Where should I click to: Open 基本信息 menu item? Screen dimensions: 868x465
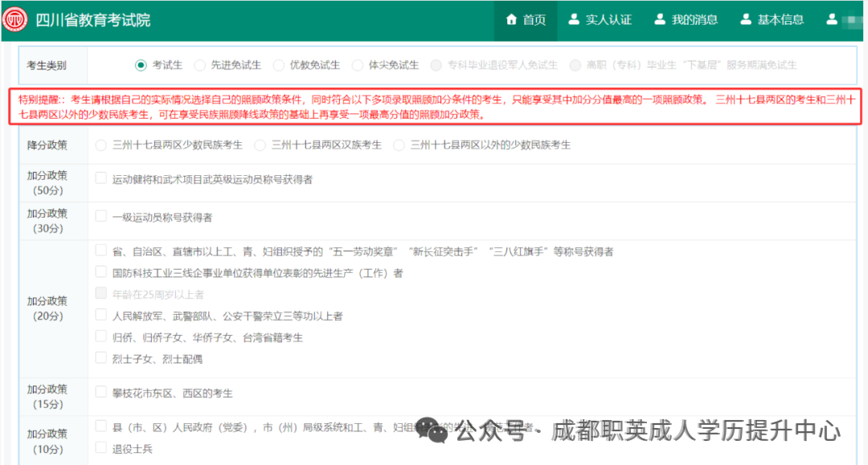[772, 20]
